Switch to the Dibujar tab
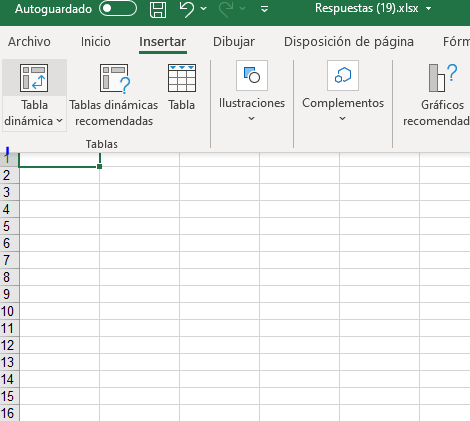The height and width of the screenshot is (421, 470). click(x=234, y=42)
